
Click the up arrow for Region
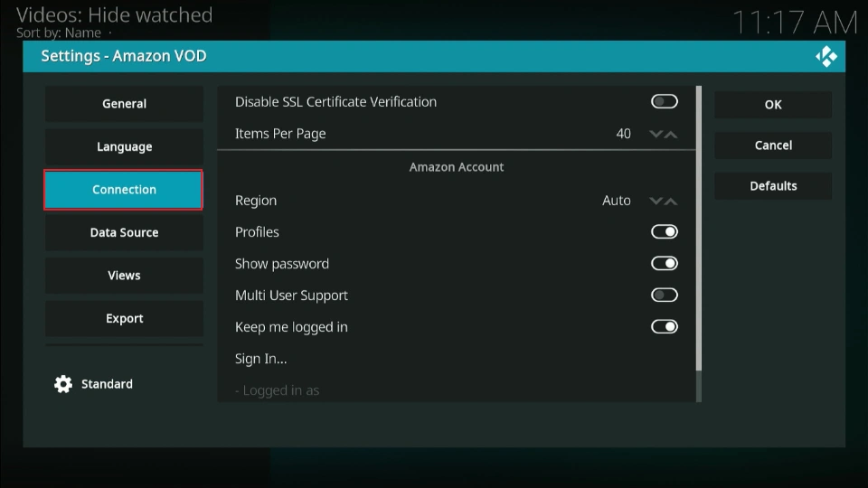tap(671, 201)
